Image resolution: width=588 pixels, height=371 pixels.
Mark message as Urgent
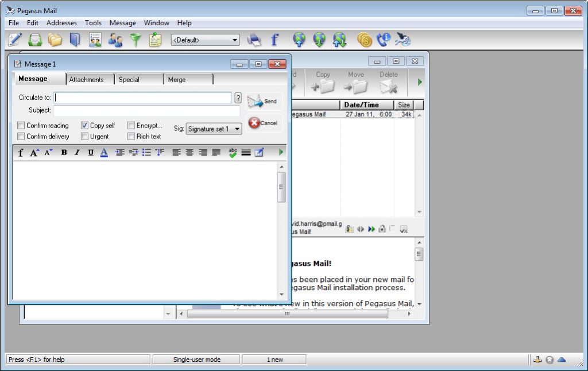point(85,136)
